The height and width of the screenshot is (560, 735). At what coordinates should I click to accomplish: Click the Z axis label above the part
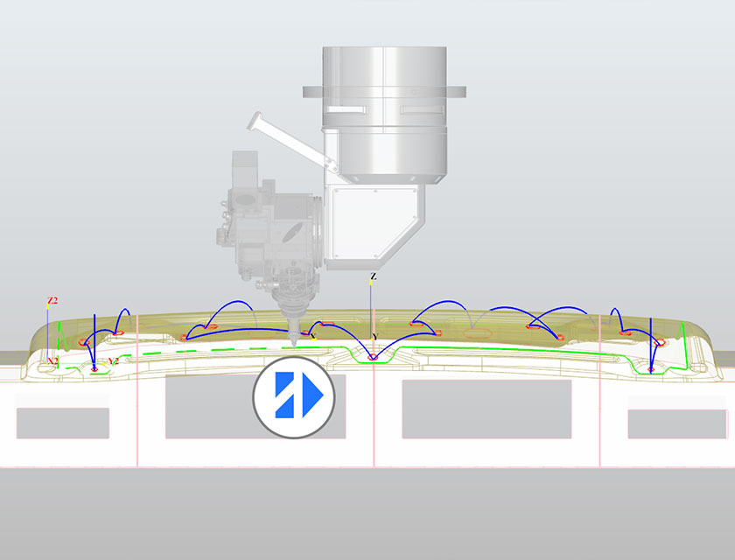[374, 276]
